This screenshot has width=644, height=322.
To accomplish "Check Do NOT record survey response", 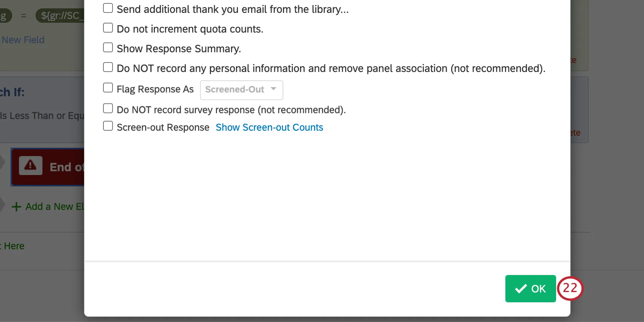I will click(108, 108).
